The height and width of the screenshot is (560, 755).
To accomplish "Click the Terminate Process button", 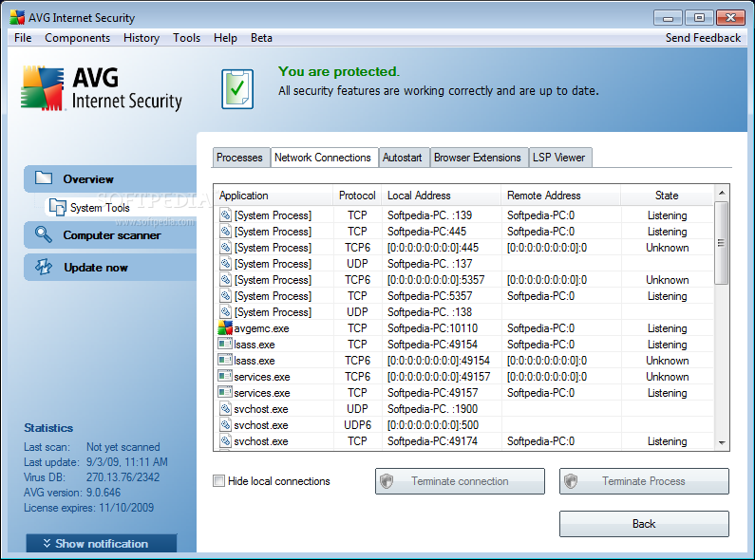I will (644, 480).
